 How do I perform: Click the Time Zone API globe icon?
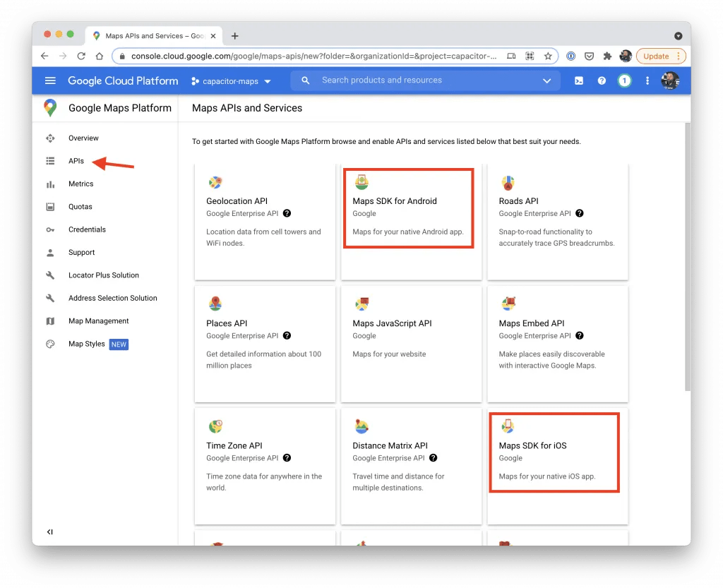point(215,426)
